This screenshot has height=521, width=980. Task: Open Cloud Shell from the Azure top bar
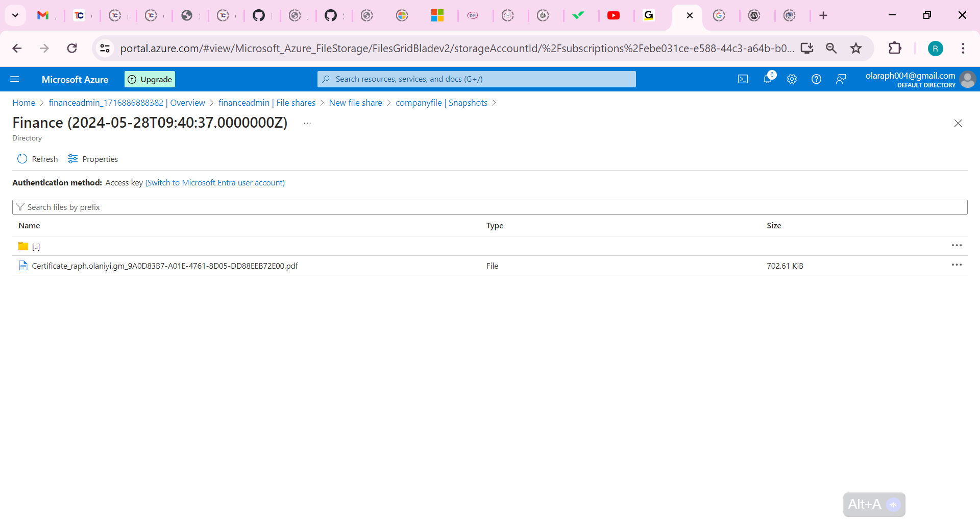click(x=743, y=79)
